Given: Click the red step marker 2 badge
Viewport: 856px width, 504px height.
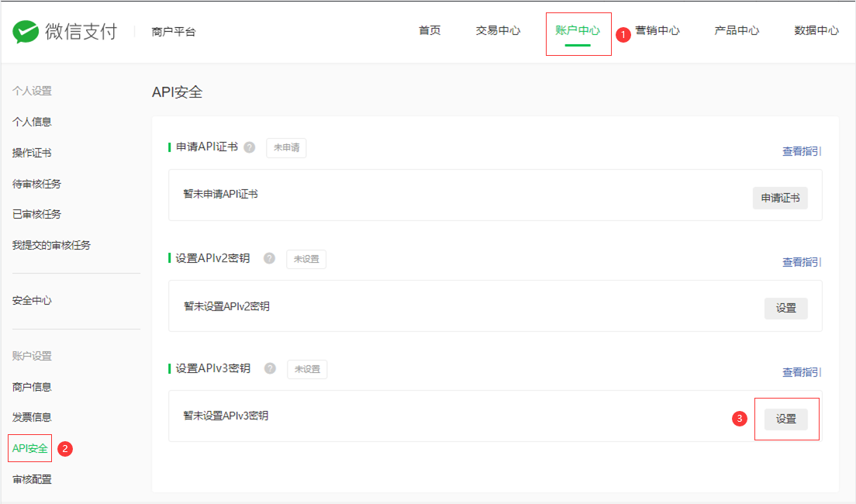Looking at the screenshot, I should click(66, 448).
